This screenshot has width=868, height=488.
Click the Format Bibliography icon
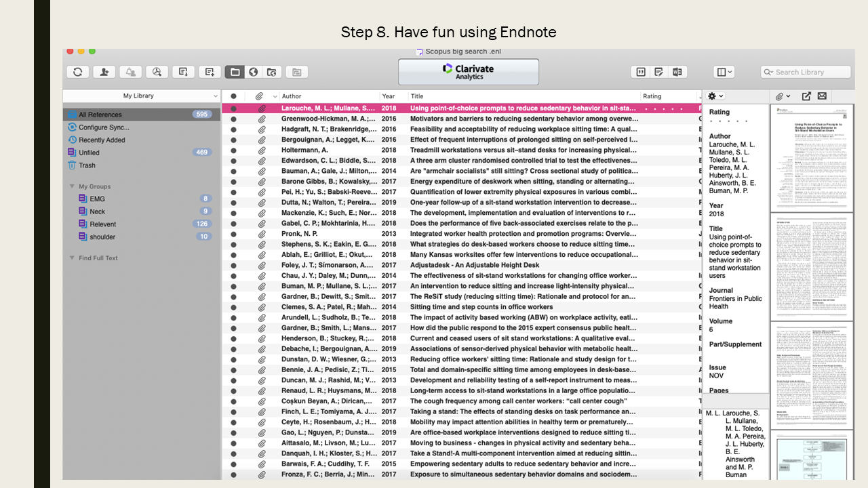pyautogui.click(x=658, y=72)
